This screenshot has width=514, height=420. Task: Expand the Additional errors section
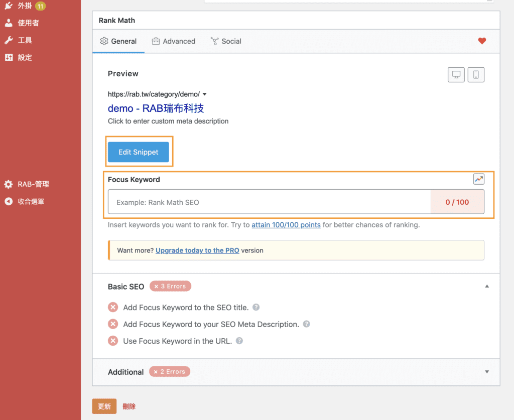[486, 372]
